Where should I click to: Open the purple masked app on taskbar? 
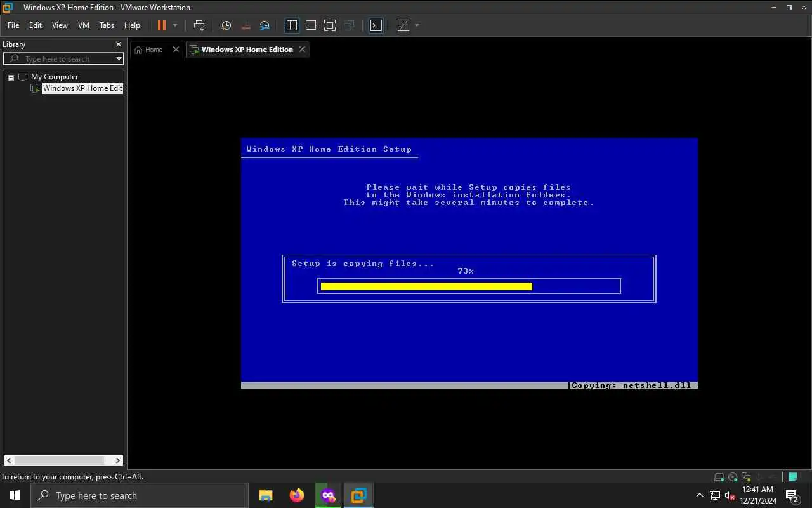pyautogui.click(x=328, y=495)
